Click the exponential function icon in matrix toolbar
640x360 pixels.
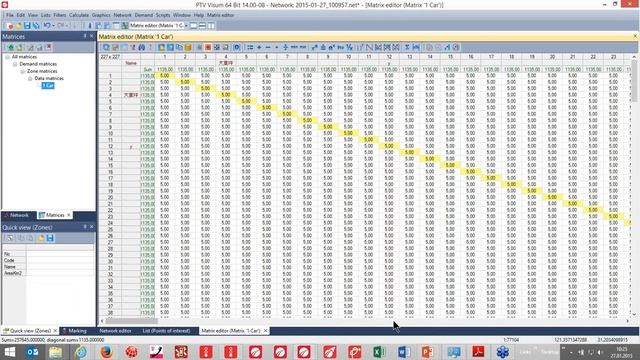tap(332, 47)
